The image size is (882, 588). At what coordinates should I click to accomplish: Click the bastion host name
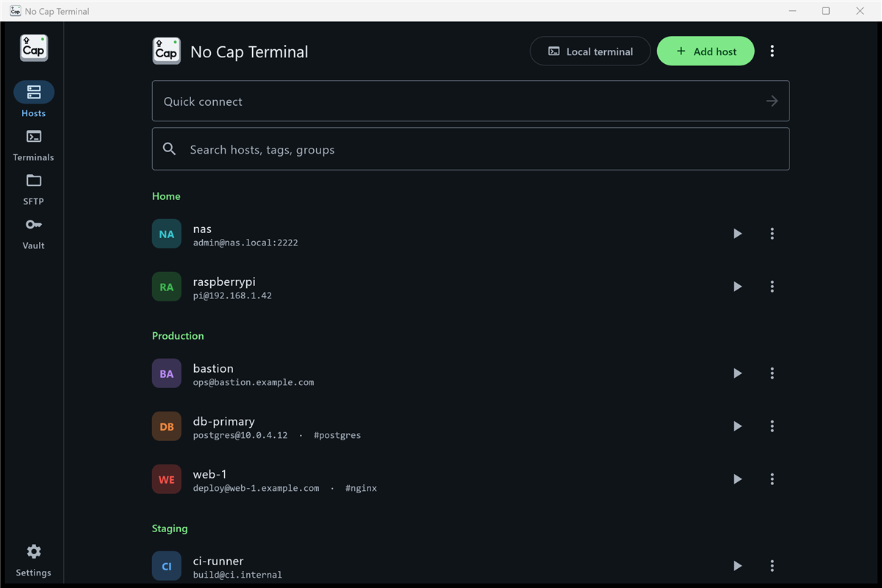pyautogui.click(x=213, y=368)
